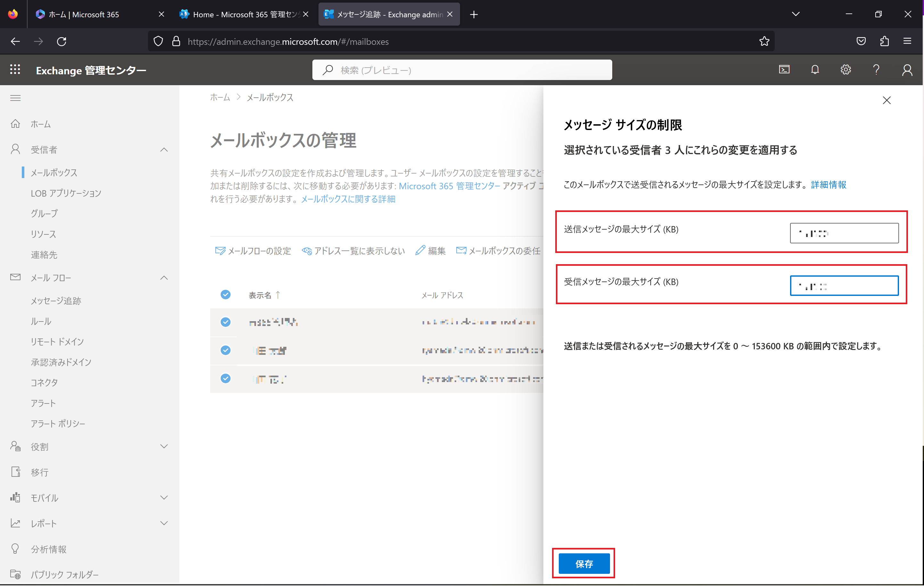Open the Firefox application menu icon

coord(907,41)
